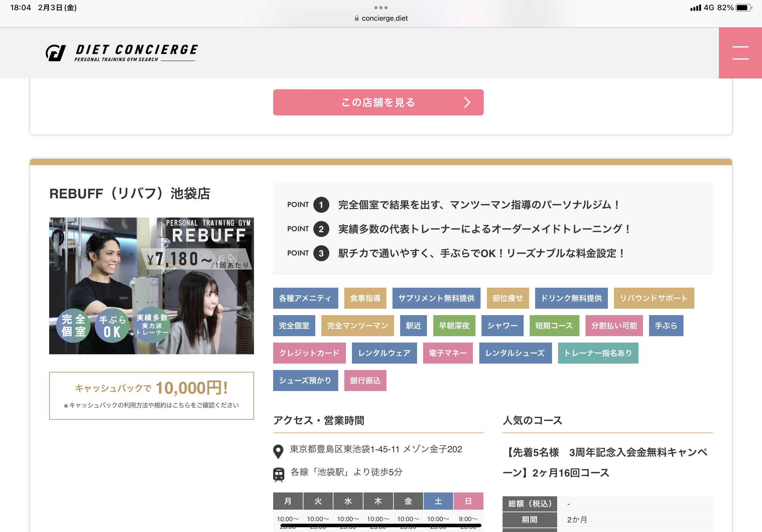
Task: Click the 2か月 period value
Action: 577,520
